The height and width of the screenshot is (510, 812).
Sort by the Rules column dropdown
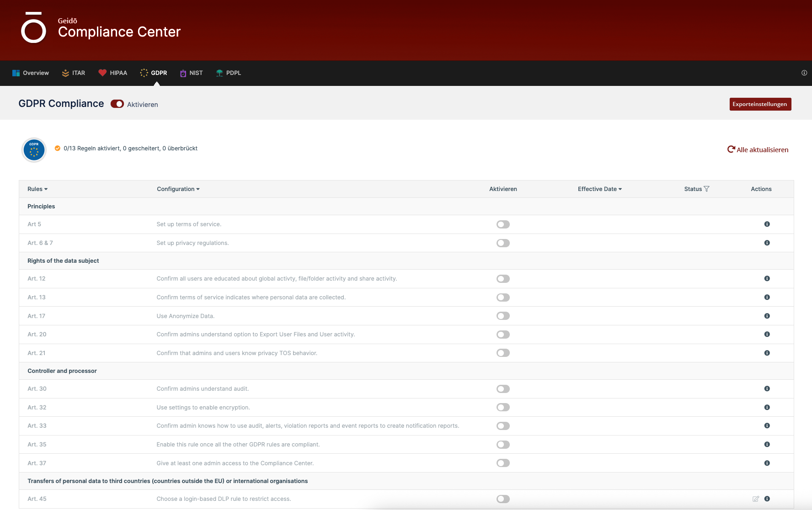(x=37, y=189)
